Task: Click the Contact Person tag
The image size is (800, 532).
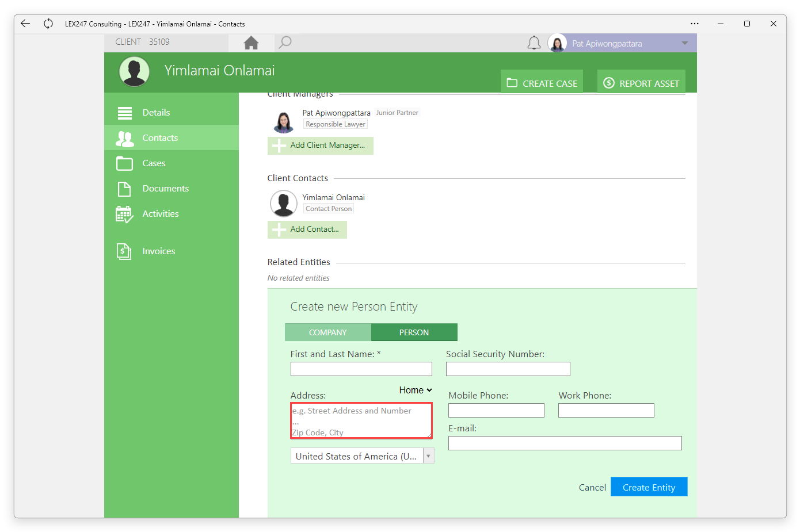Action: click(x=329, y=209)
